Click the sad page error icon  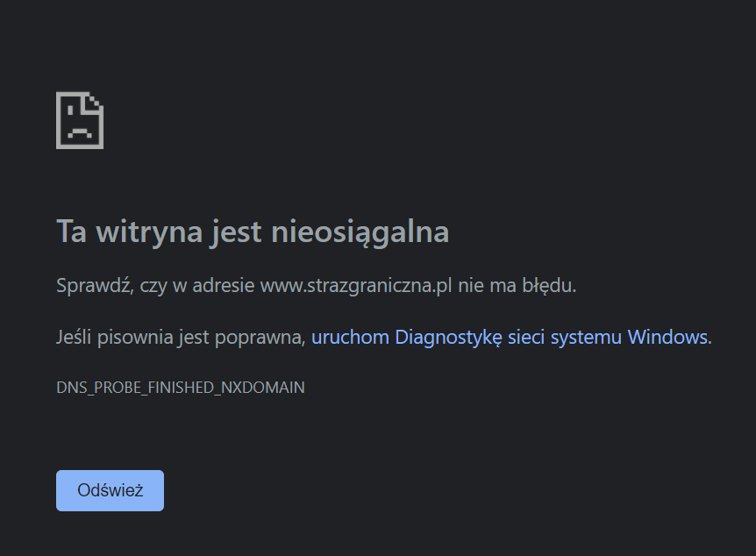80,120
